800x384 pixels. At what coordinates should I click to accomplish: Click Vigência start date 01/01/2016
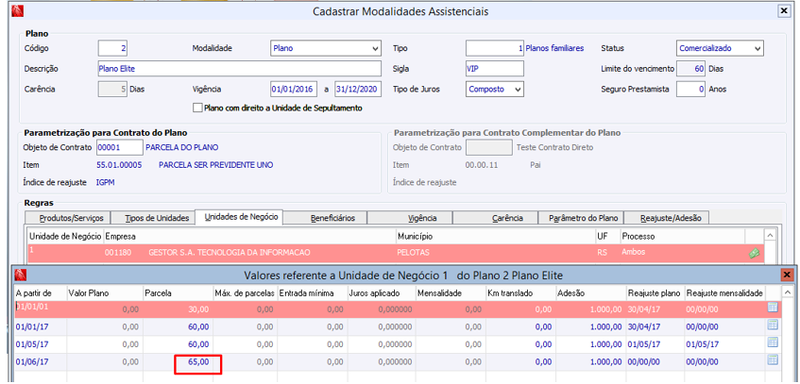[x=294, y=89]
